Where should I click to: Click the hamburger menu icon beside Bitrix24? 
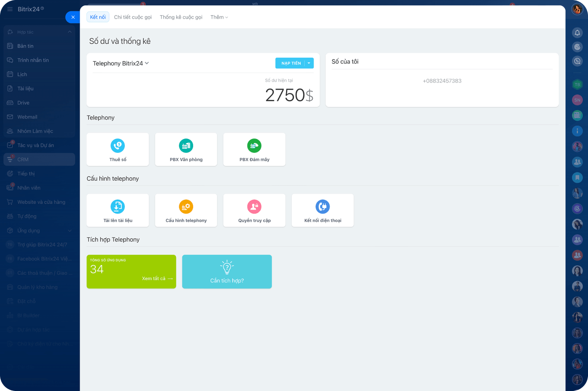point(10,9)
